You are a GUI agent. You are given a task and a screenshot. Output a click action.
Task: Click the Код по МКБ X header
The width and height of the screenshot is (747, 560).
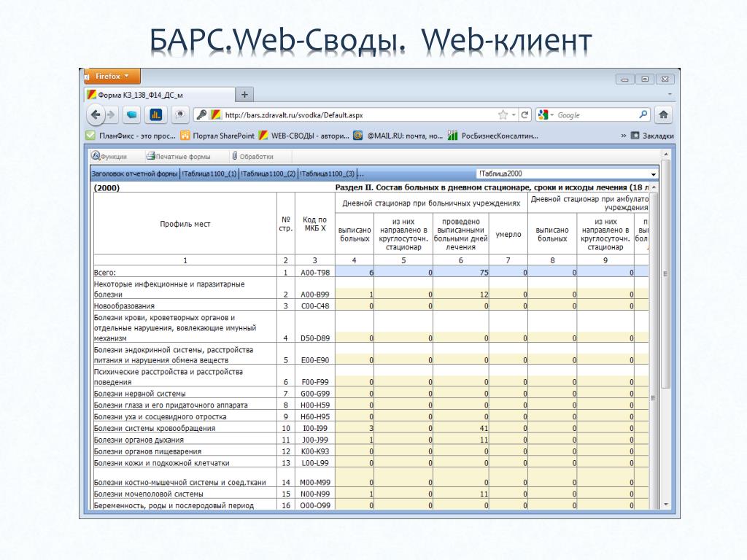(x=314, y=224)
